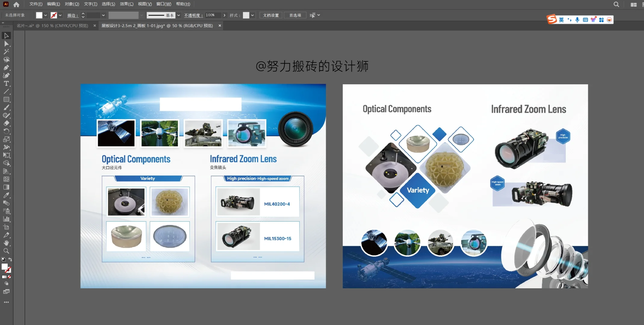Swap fill and stroke colors in toolbar
Viewport: 644px width, 325px height.
10,259
